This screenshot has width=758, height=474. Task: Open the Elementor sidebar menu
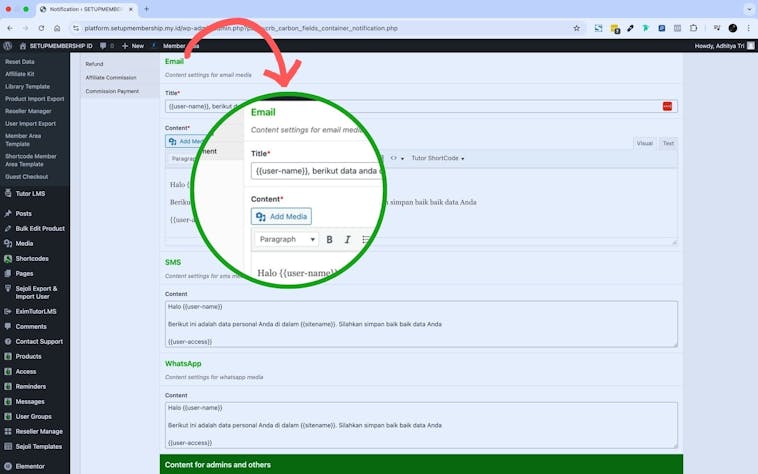click(31, 465)
